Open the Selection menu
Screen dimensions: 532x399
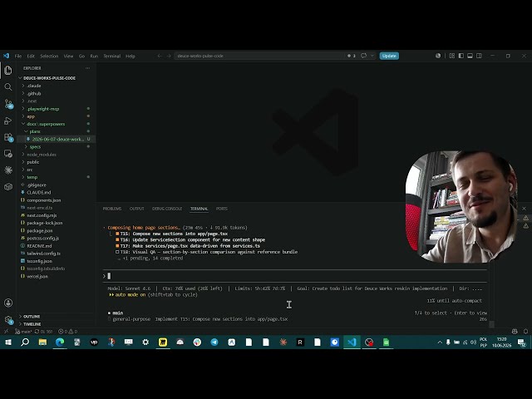[49, 56]
